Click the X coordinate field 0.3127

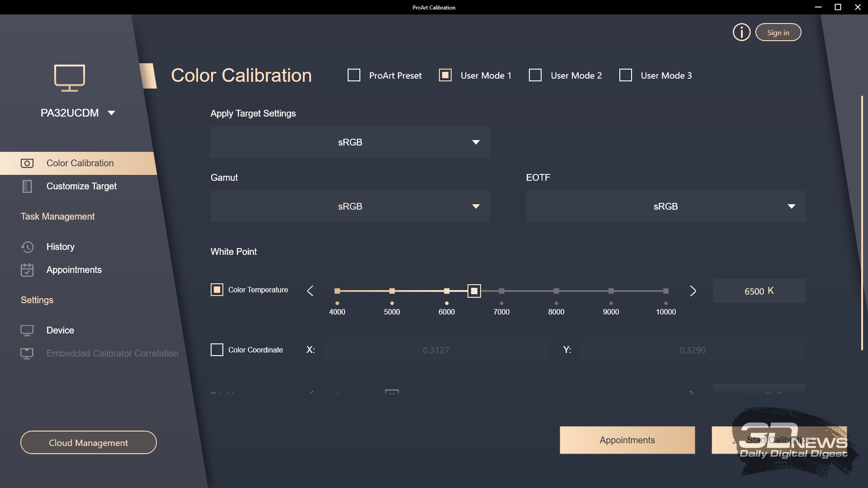click(436, 350)
